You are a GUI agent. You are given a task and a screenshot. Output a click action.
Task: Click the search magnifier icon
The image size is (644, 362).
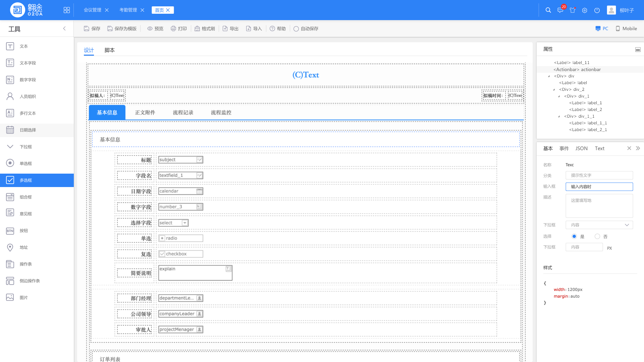click(x=548, y=10)
